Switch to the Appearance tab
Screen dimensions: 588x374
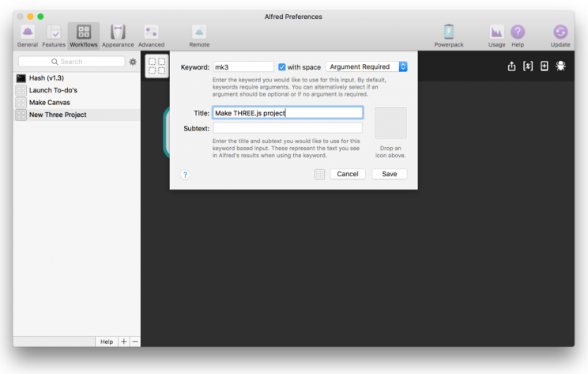[118, 36]
